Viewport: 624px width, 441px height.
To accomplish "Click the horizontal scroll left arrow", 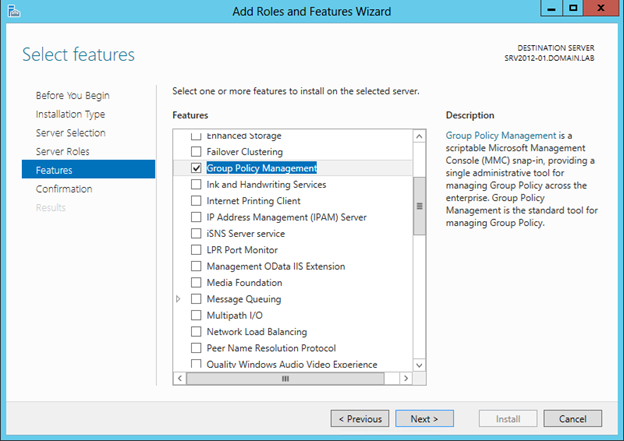I will pyautogui.click(x=180, y=378).
